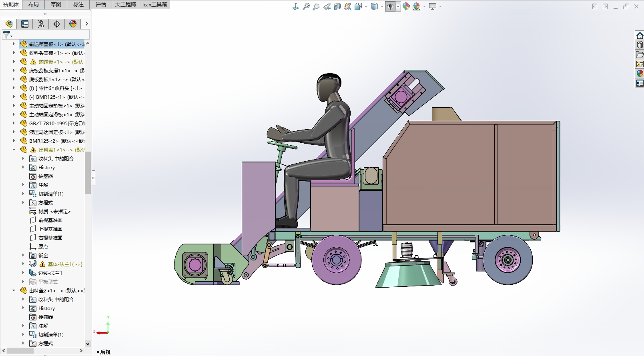Open Apply Scene dropdown arrow

424,6
